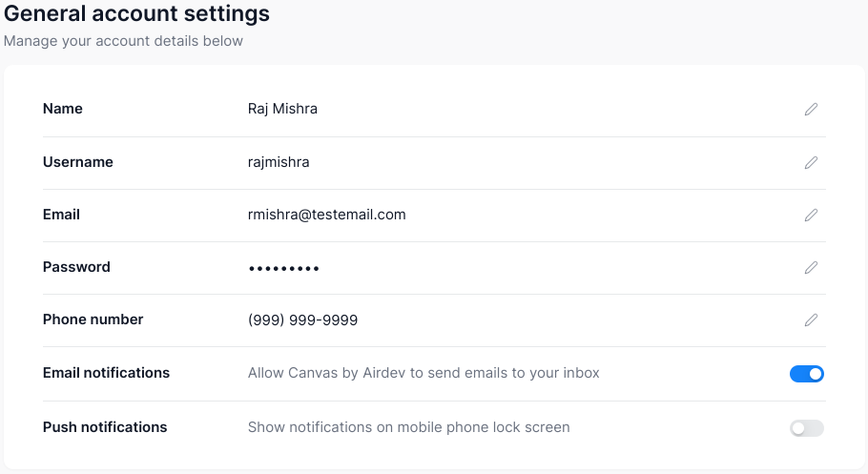868x474 pixels.
Task: Enable the Push notifications switch
Action: [x=807, y=428]
